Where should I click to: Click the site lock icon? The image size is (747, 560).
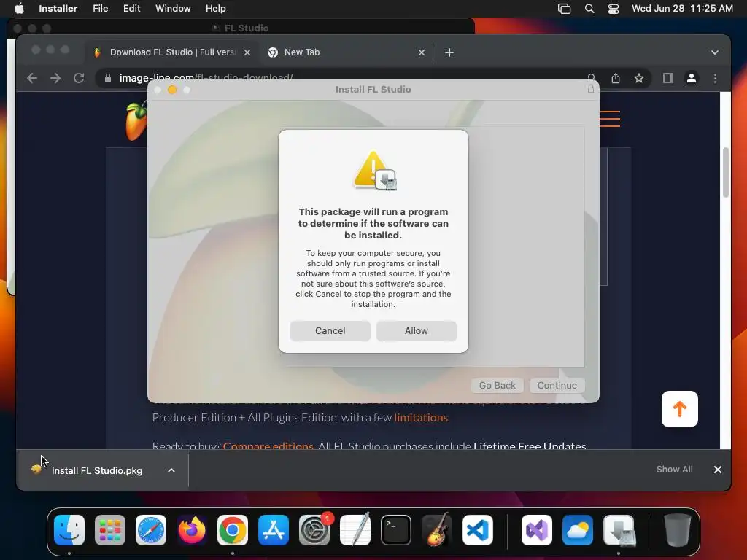(108, 78)
